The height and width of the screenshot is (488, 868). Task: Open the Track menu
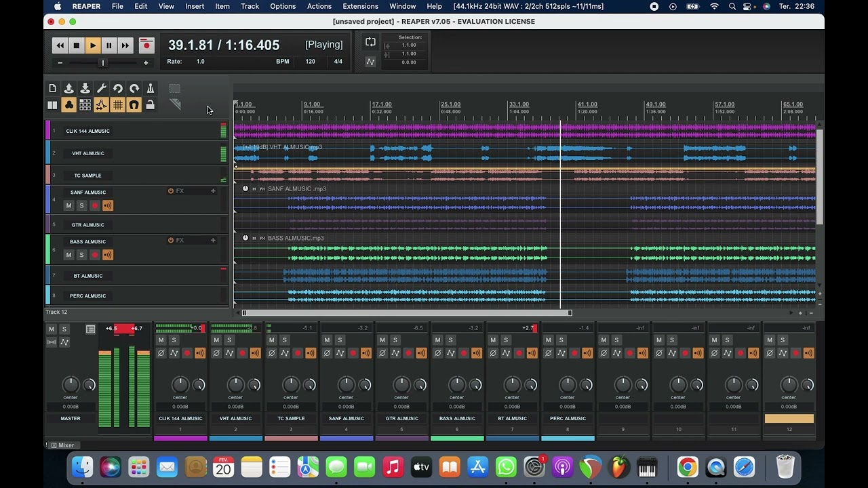click(x=250, y=6)
